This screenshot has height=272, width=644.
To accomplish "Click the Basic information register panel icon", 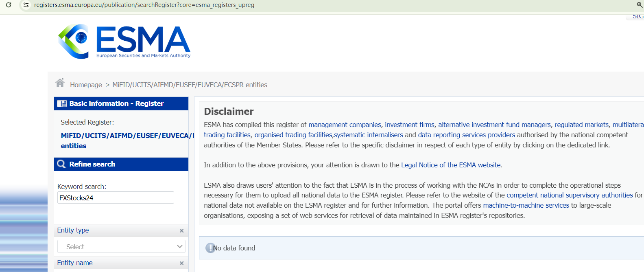I will 62,104.
